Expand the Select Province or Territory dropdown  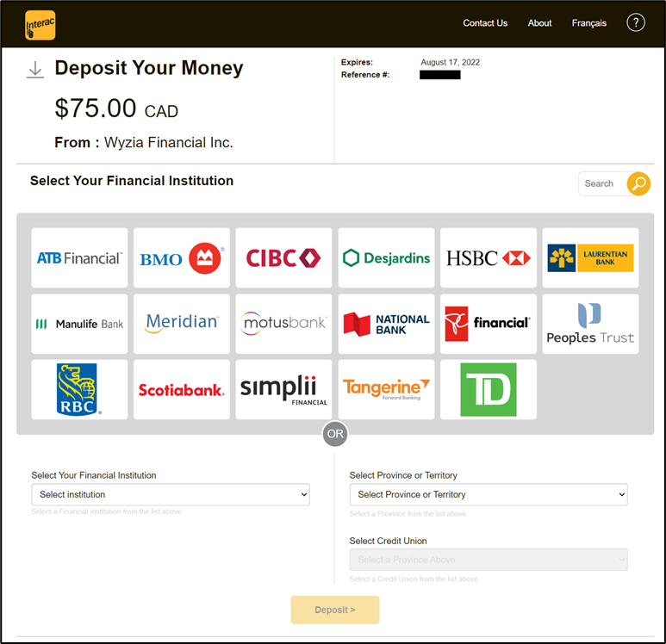click(x=489, y=494)
